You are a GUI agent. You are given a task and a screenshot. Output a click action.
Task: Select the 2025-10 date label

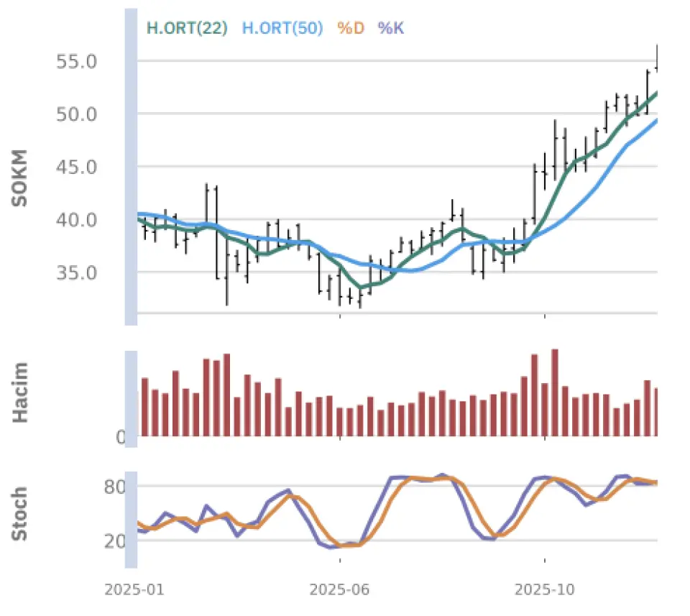[545, 590]
